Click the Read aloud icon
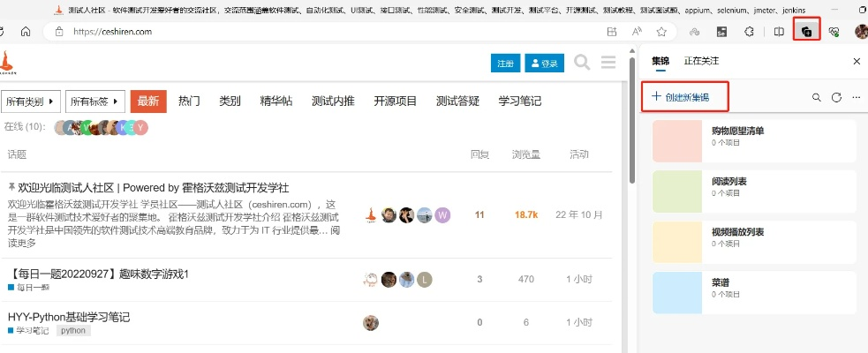Image resolution: width=868 pixels, height=353 pixels. (x=637, y=32)
